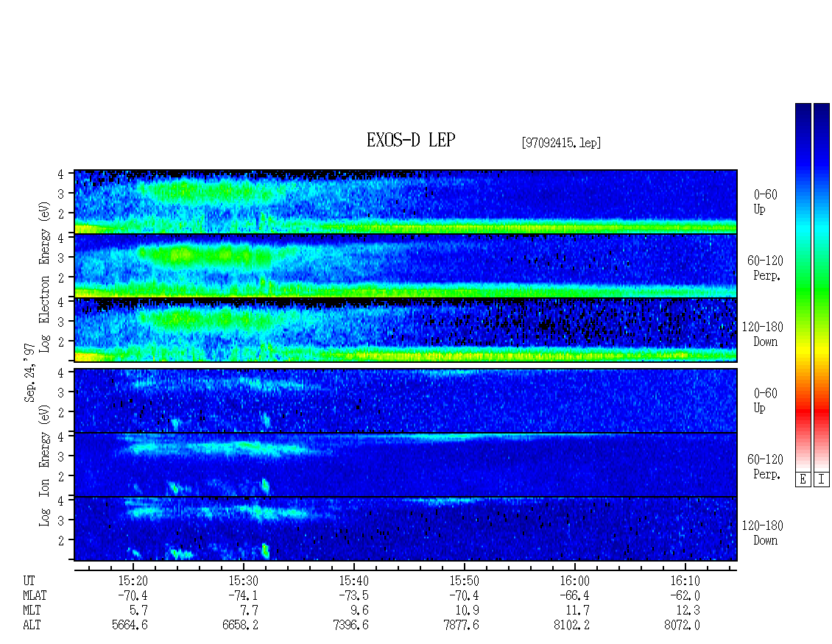This screenshot has width=832, height=644.
Task: Click the ALT value 7396.6
Action: point(350,626)
